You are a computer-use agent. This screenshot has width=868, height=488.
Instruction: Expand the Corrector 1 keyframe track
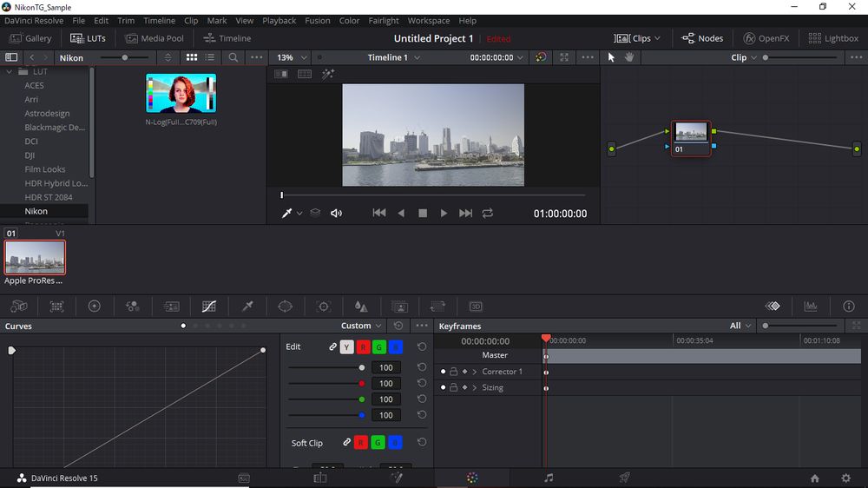[x=475, y=372]
